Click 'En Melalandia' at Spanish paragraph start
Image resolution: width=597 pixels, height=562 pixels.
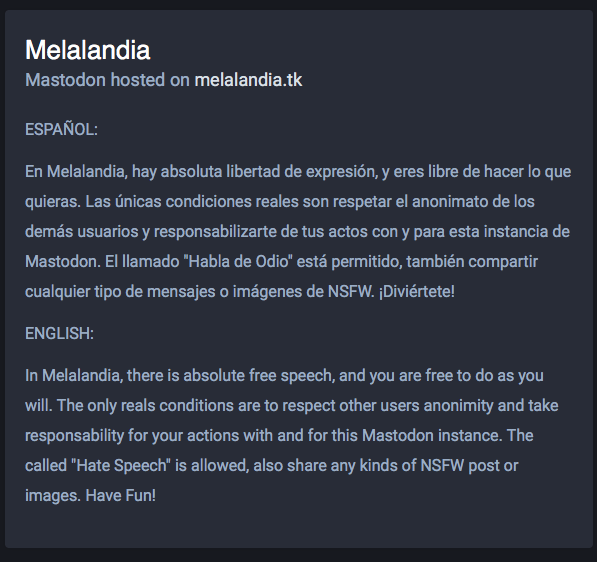click(x=75, y=171)
